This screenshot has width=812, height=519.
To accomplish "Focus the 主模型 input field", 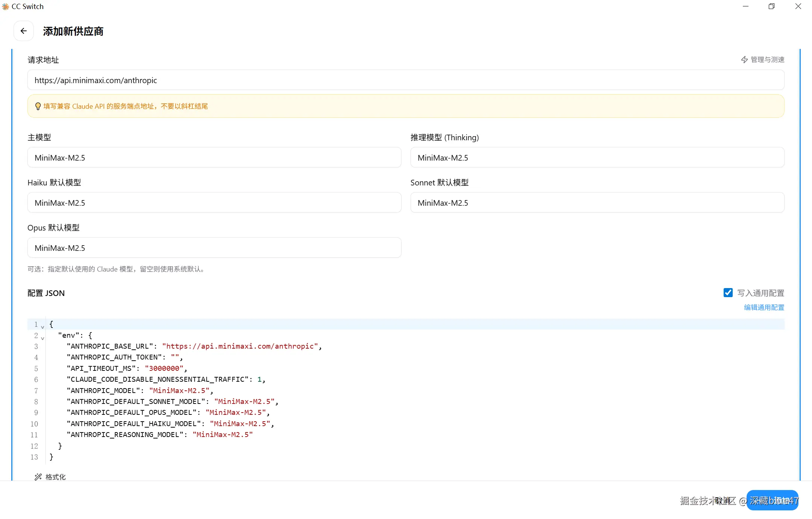I will point(214,158).
